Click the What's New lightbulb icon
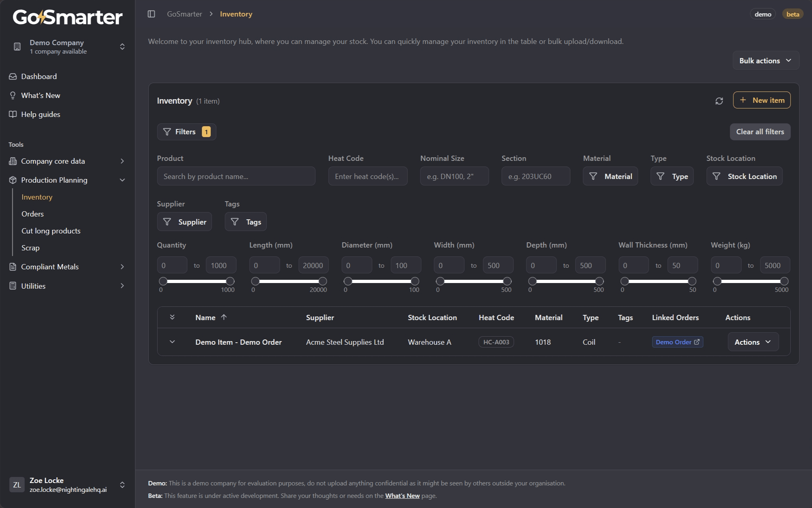 click(x=13, y=96)
